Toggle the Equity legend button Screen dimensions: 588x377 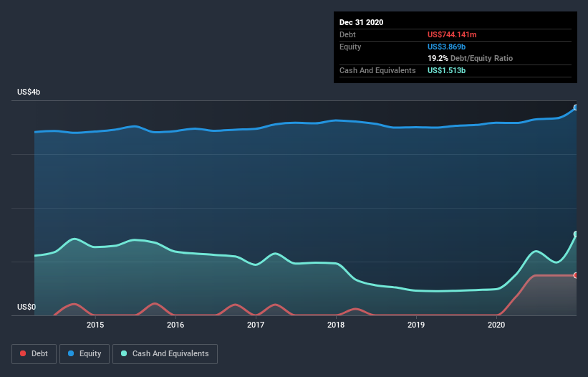(85, 354)
